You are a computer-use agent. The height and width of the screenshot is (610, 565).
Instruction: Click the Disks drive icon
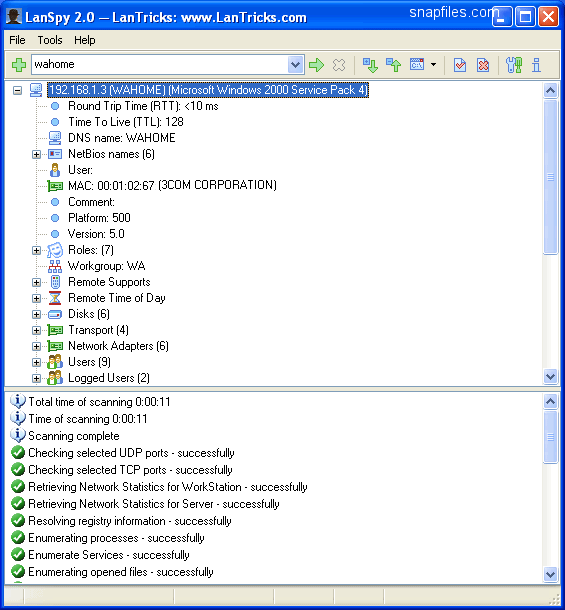click(x=55, y=314)
